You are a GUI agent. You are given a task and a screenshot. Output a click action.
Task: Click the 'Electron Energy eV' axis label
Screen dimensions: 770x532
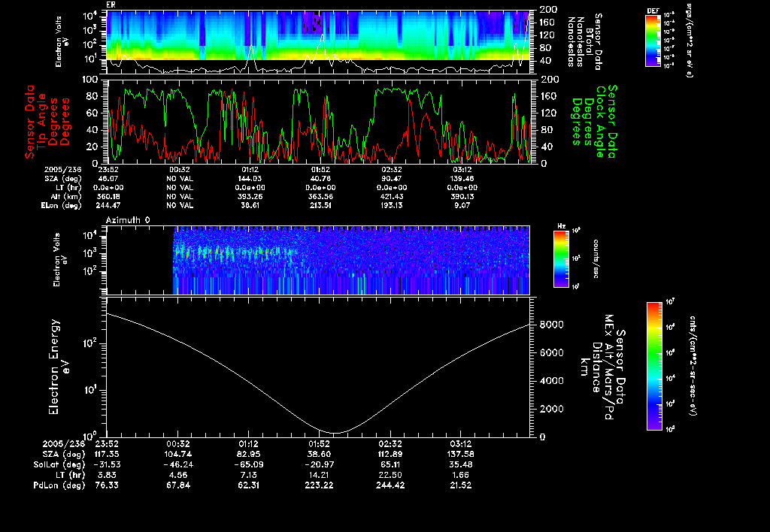[x=57, y=367]
